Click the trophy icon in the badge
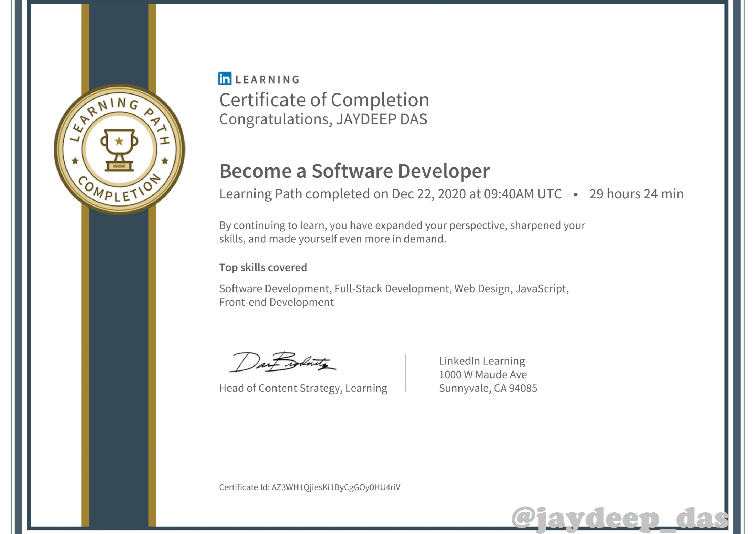Viewport: 756px width, 534px height. point(119,150)
